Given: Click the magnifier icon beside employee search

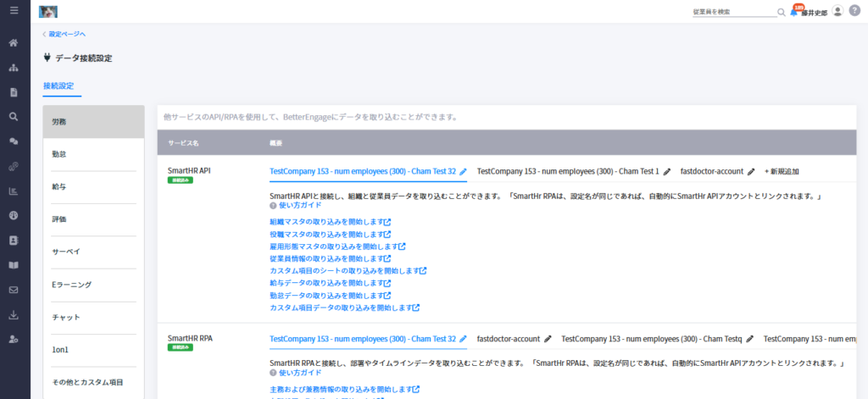Looking at the screenshot, I should point(781,12).
